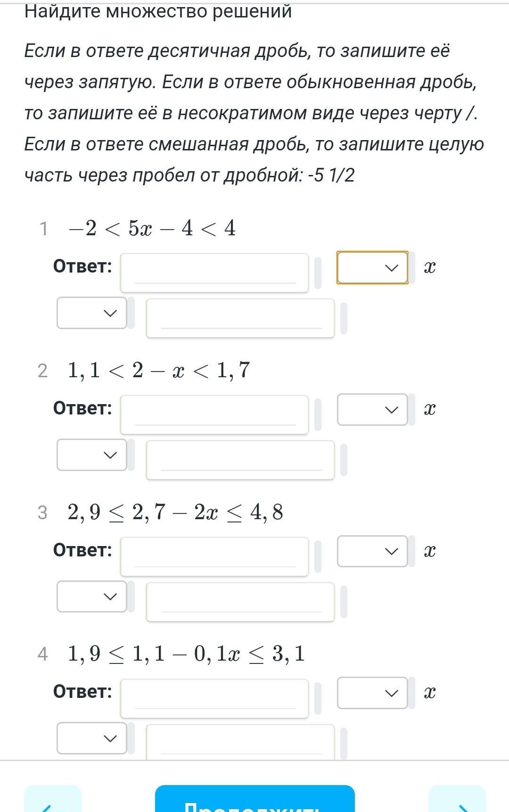
Task: Click the inequality −2 < 5x − 4 < 4
Action: pyautogui.click(x=152, y=228)
